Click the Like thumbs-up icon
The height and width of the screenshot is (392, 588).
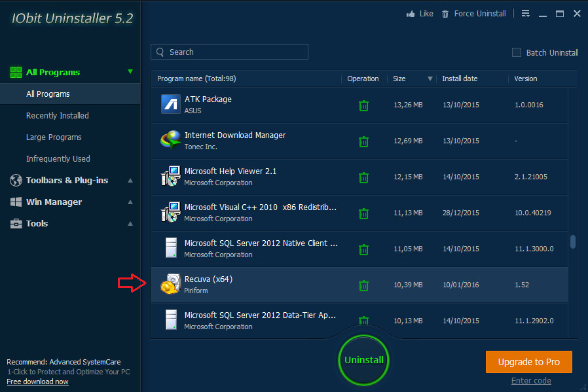point(411,14)
